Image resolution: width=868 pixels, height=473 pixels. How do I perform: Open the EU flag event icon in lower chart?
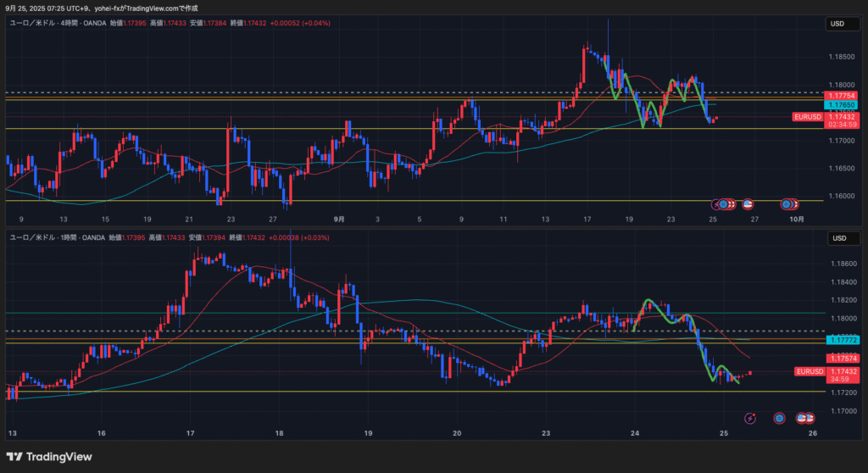(780, 418)
